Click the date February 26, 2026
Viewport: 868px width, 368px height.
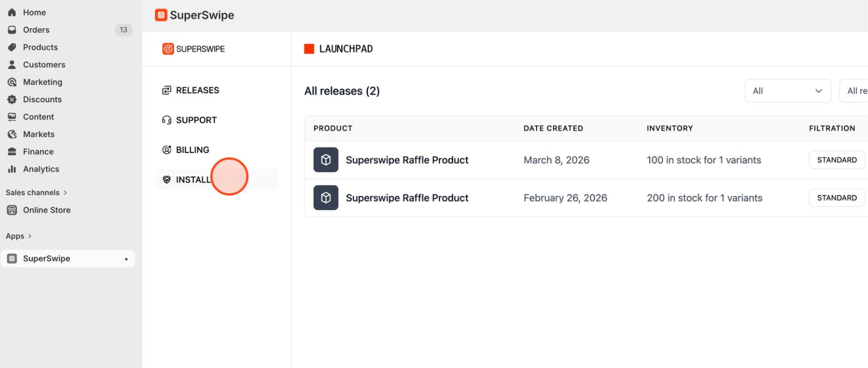(566, 198)
